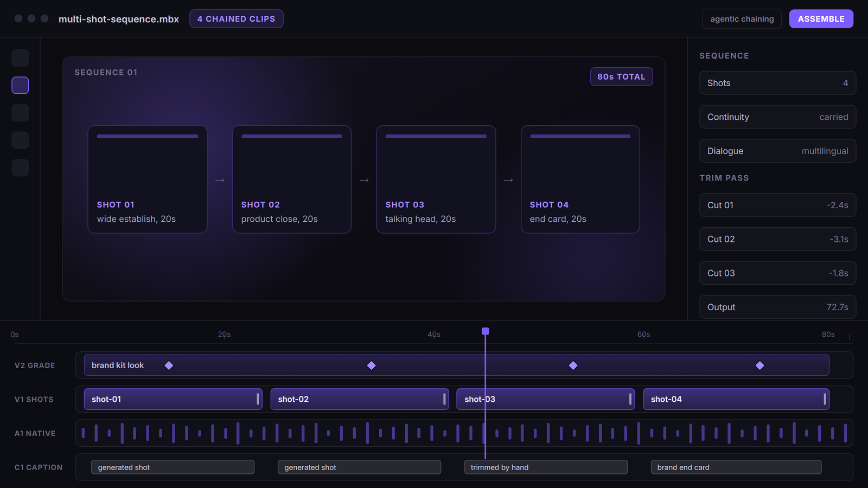Screen dimensions: 868x488
Task: Click the A1 NATIVE track label
Action: pyautogui.click(x=35, y=433)
